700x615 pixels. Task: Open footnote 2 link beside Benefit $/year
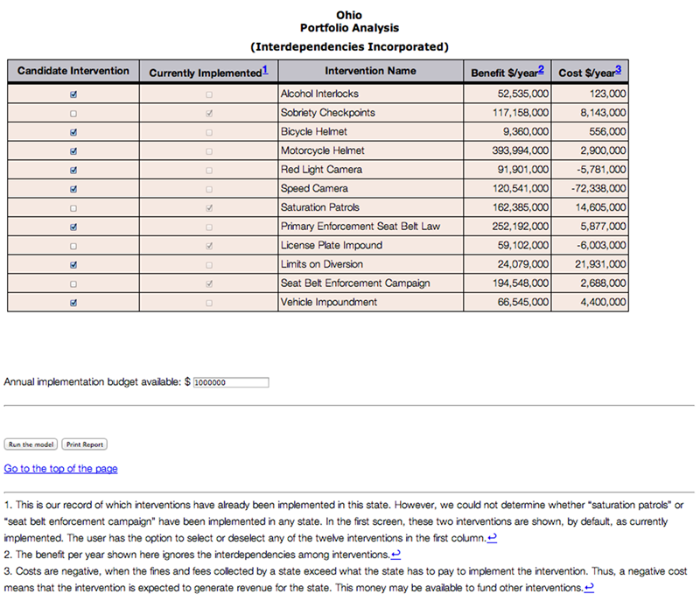tap(541, 70)
